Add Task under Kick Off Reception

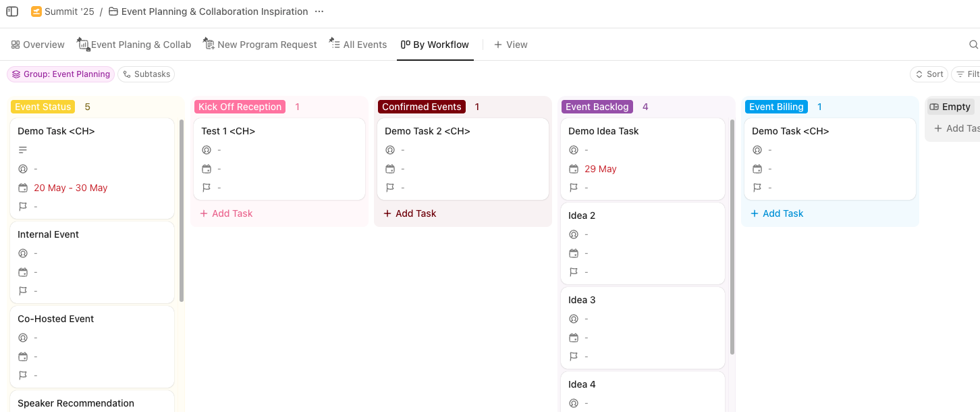226,213
